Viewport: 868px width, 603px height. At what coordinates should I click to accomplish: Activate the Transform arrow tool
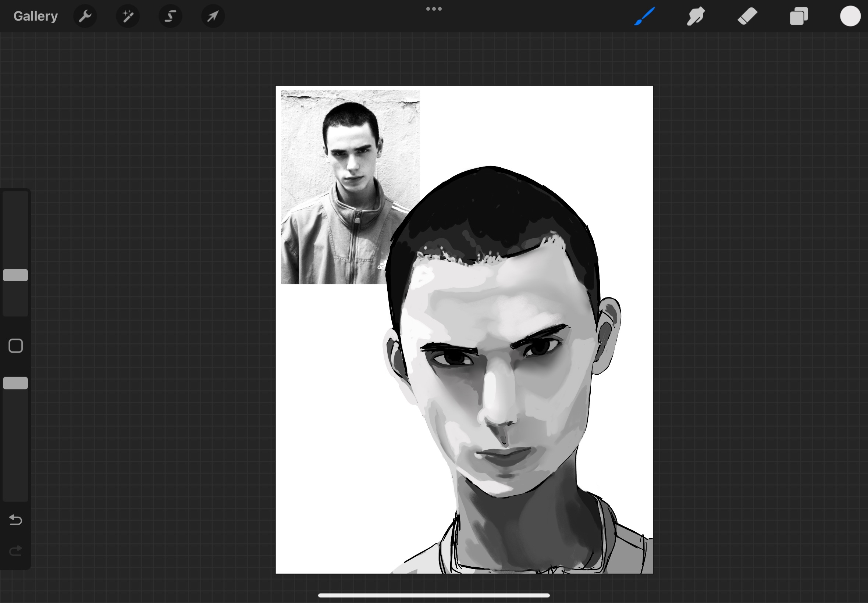tap(213, 16)
